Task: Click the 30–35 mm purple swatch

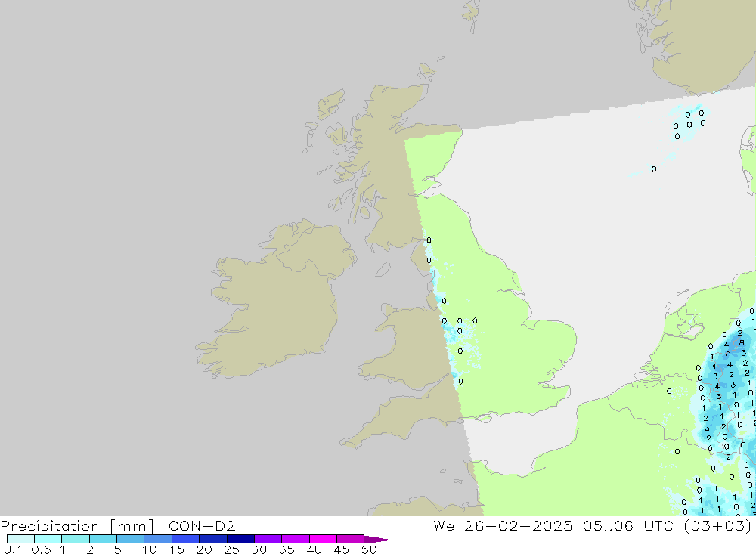Action: click(x=268, y=539)
